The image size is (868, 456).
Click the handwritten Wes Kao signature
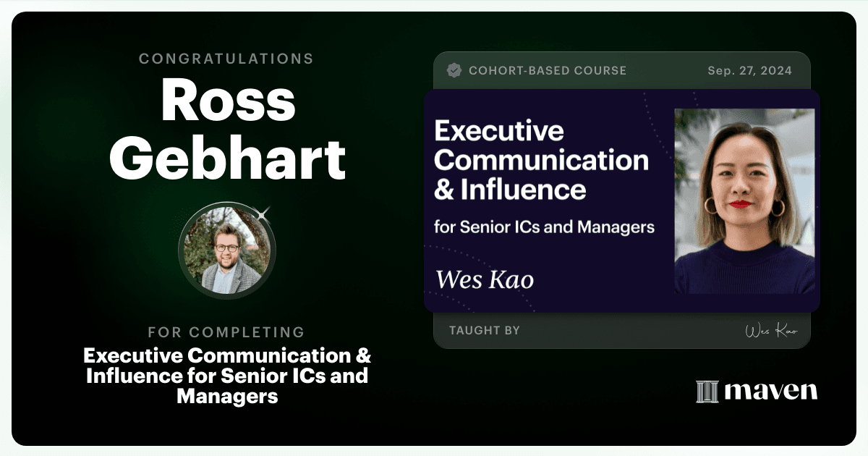pyautogui.click(x=771, y=331)
